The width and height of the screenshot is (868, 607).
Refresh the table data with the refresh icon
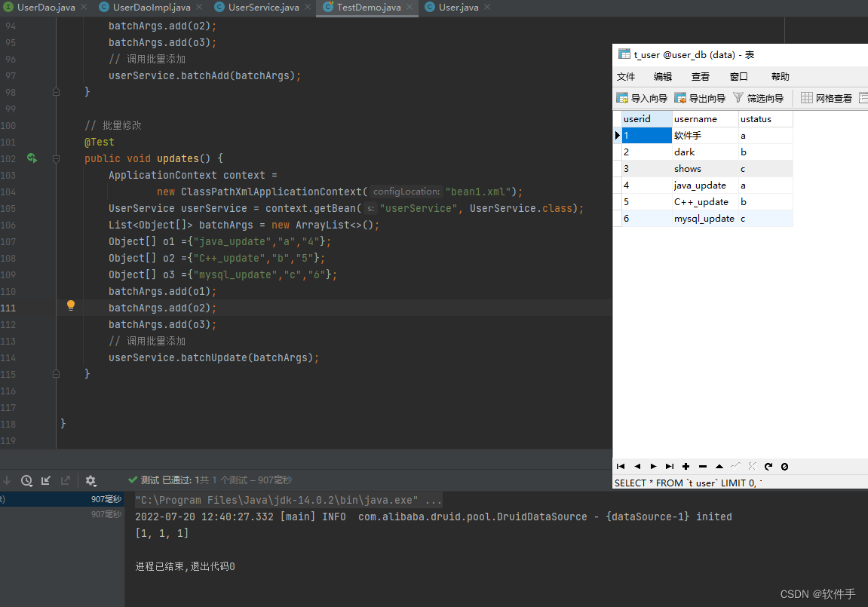pyautogui.click(x=768, y=467)
